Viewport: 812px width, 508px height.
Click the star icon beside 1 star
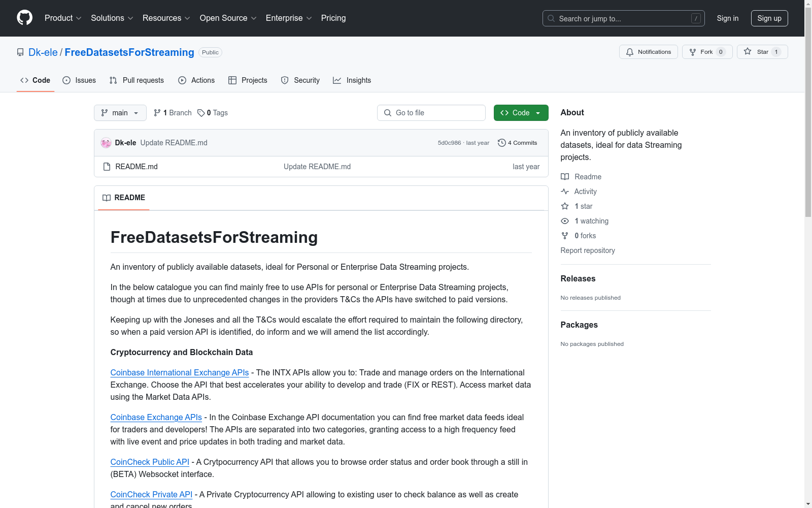coord(565,206)
